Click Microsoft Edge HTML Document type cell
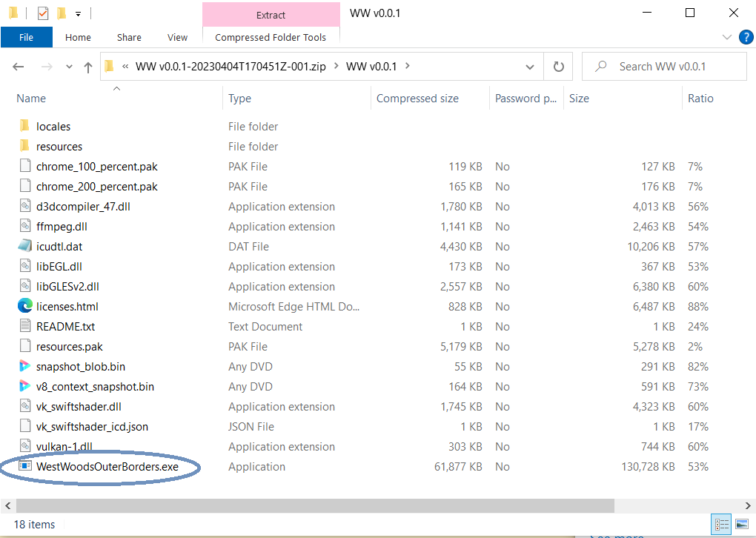The height and width of the screenshot is (538, 756). [294, 307]
